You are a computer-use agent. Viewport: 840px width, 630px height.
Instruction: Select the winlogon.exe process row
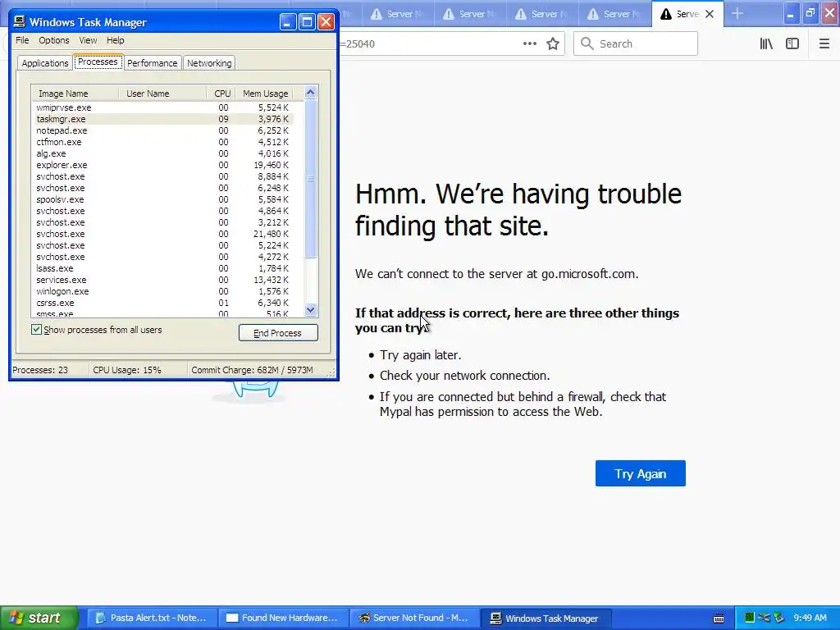point(163,291)
